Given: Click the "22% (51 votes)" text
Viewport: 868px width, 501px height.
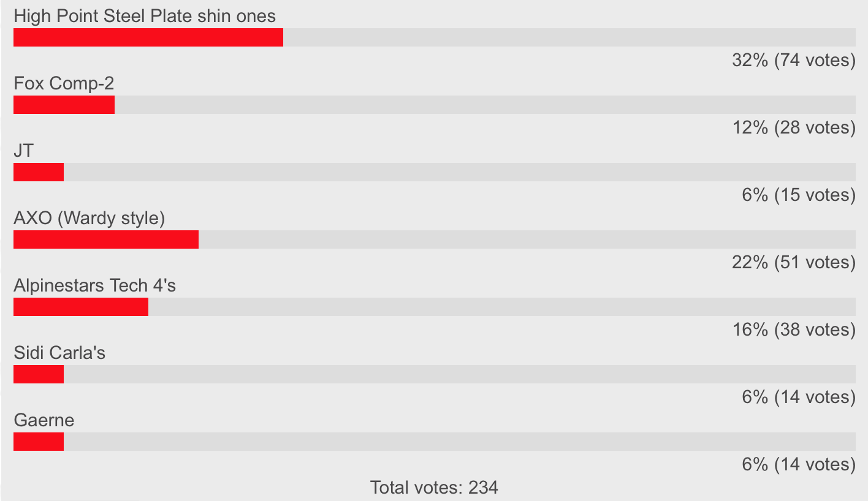Looking at the screenshot, I should [x=793, y=262].
